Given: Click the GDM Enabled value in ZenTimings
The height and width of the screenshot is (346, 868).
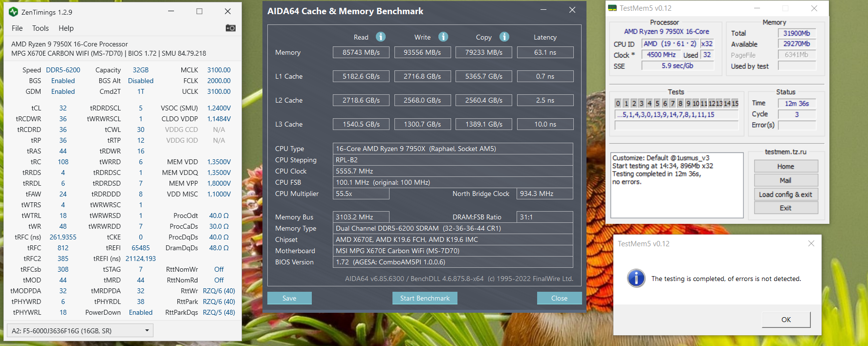Looking at the screenshot, I should [x=63, y=91].
